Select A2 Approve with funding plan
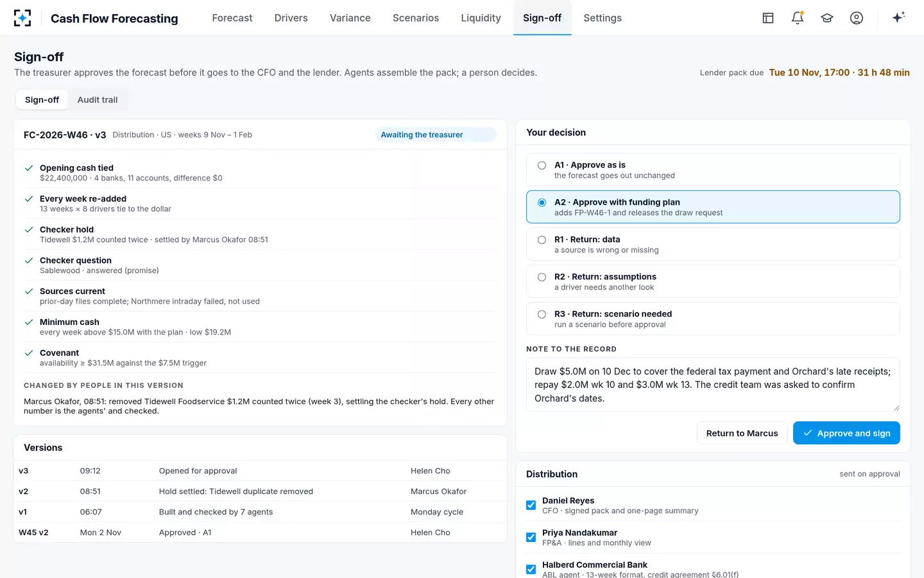 [x=713, y=207]
